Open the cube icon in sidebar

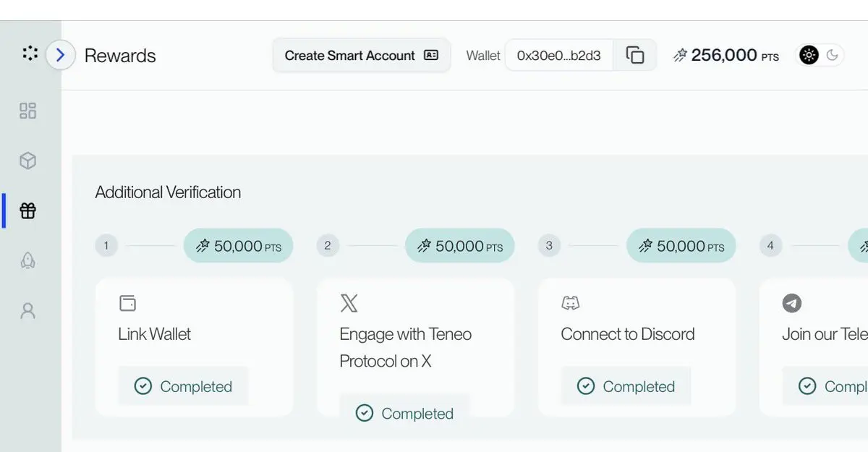point(27,161)
